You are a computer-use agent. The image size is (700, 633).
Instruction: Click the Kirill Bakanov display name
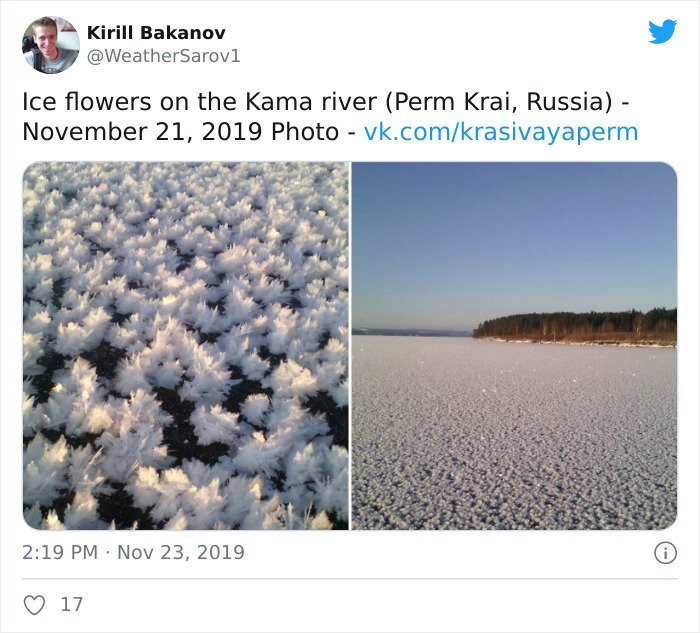156,33
